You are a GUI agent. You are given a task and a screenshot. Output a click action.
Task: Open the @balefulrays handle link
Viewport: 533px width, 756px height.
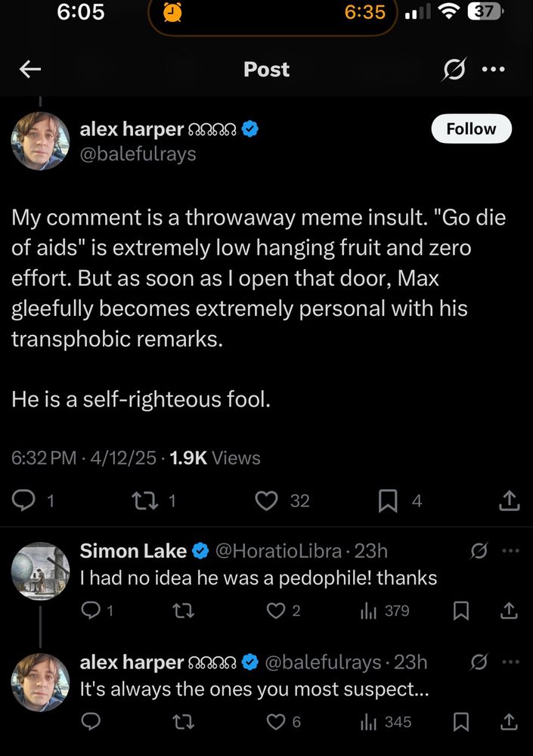[x=138, y=153]
